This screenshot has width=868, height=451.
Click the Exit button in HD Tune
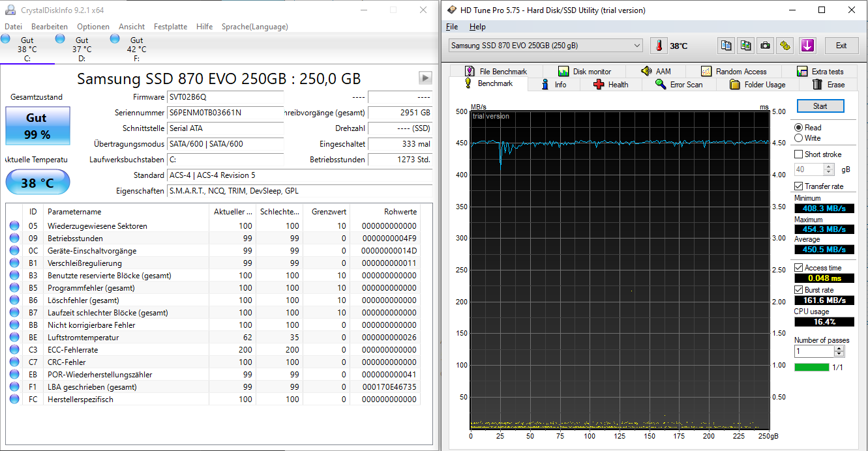coord(841,46)
